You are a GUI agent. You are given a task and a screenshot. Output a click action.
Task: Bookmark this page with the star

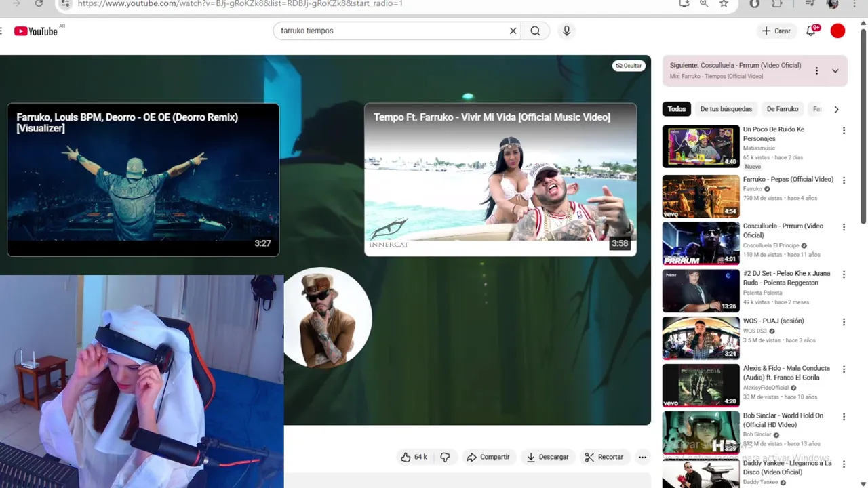pos(724,3)
